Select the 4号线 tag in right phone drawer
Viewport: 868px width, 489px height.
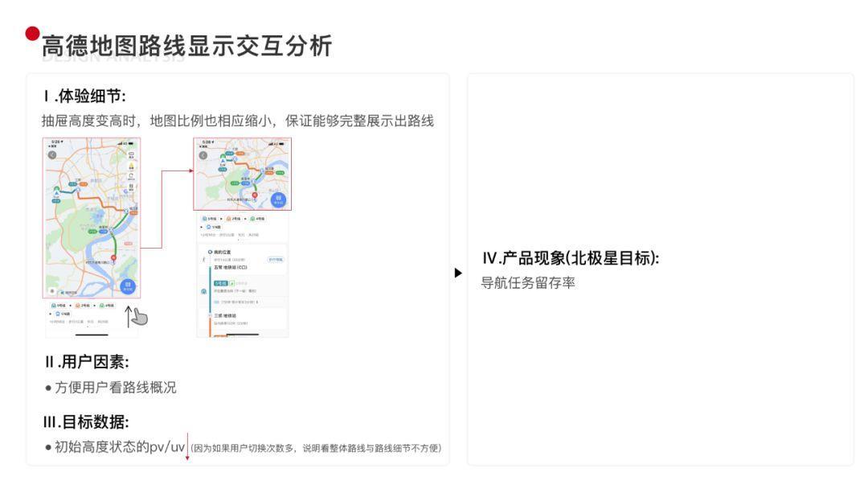(x=257, y=219)
